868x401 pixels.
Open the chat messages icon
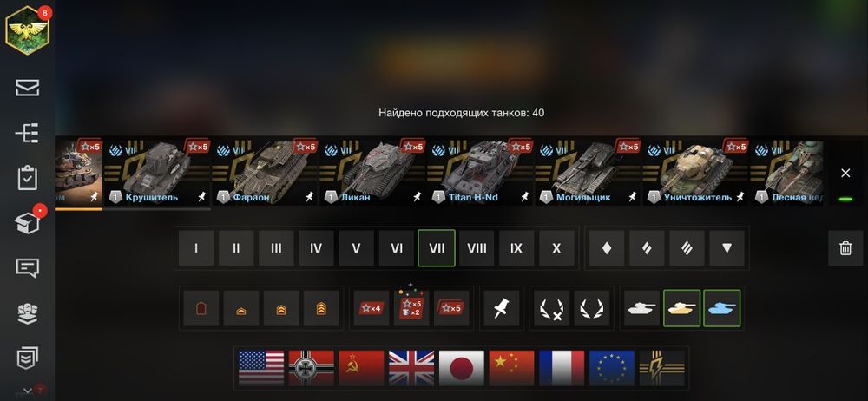(x=27, y=268)
